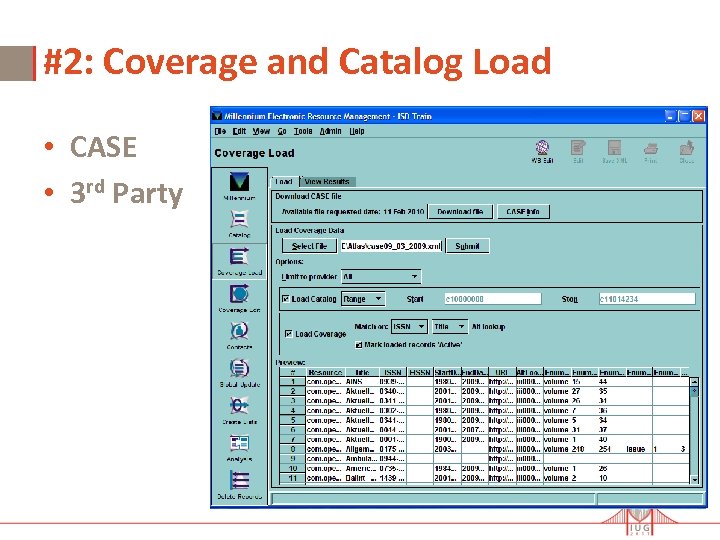Open the Range dropdown beside Load Catalog
Screen dimensions: 720x540
tap(363, 299)
